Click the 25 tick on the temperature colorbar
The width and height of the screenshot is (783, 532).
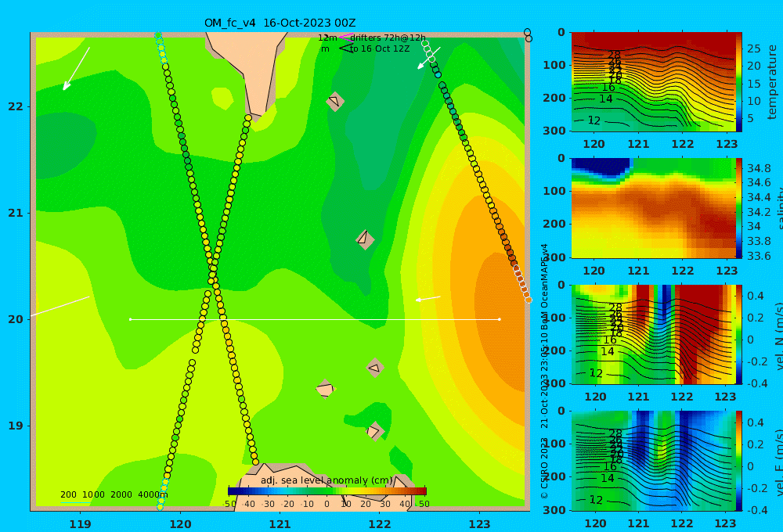(753, 49)
